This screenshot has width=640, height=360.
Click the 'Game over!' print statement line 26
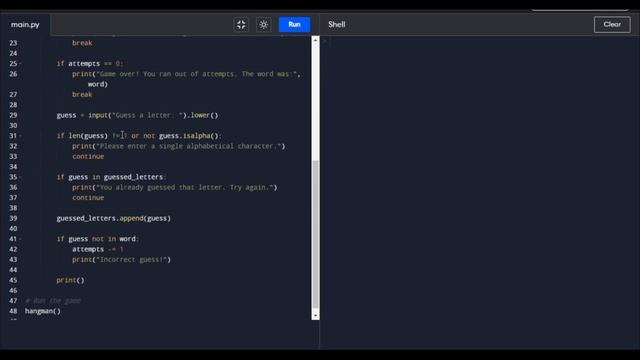pos(186,74)
